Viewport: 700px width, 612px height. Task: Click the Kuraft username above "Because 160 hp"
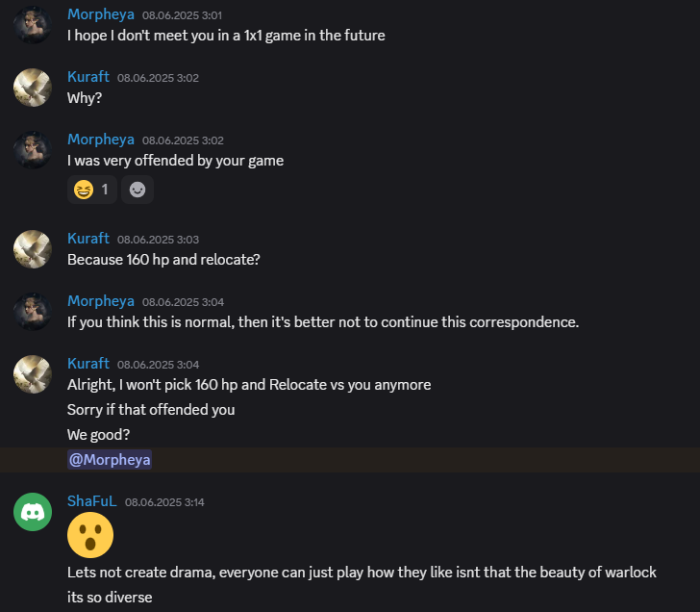click(88, 239)
